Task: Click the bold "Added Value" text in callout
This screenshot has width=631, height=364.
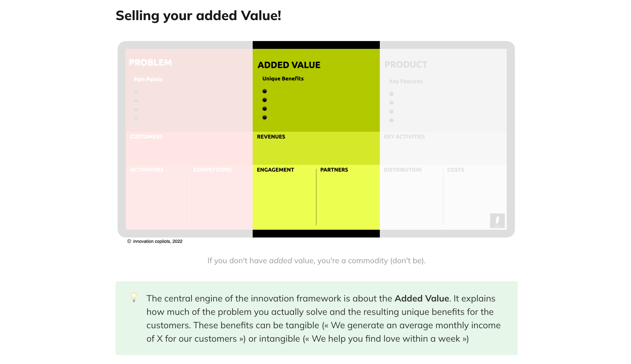Action: (422, 299)
